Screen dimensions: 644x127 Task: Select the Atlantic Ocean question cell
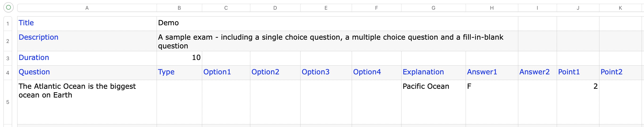tap(87, 102)
